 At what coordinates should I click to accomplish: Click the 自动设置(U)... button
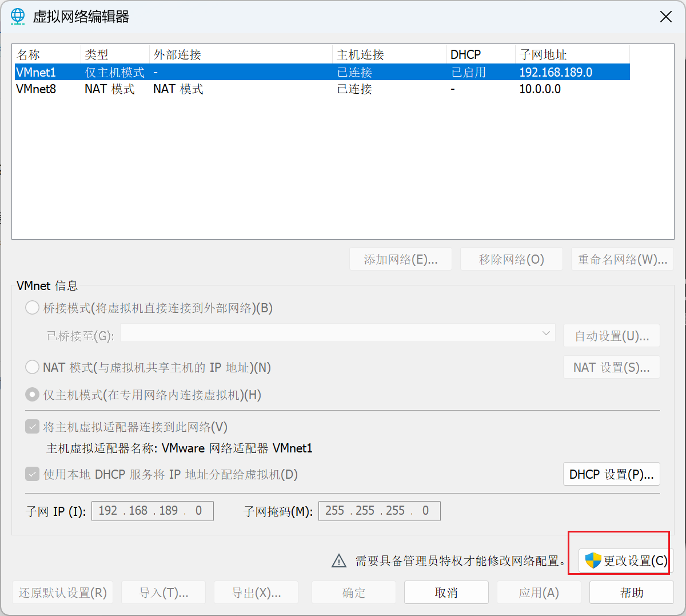click(x=612, y=336)
